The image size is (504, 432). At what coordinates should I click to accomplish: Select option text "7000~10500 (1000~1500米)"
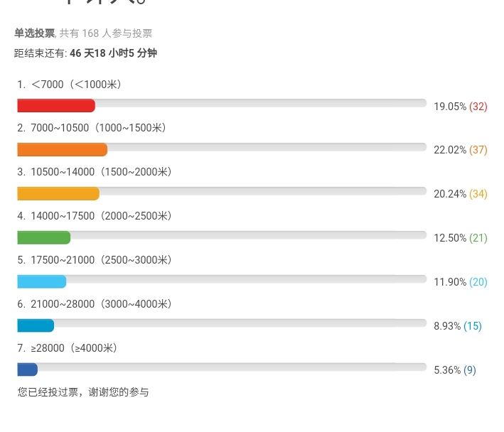pos(98,129)
